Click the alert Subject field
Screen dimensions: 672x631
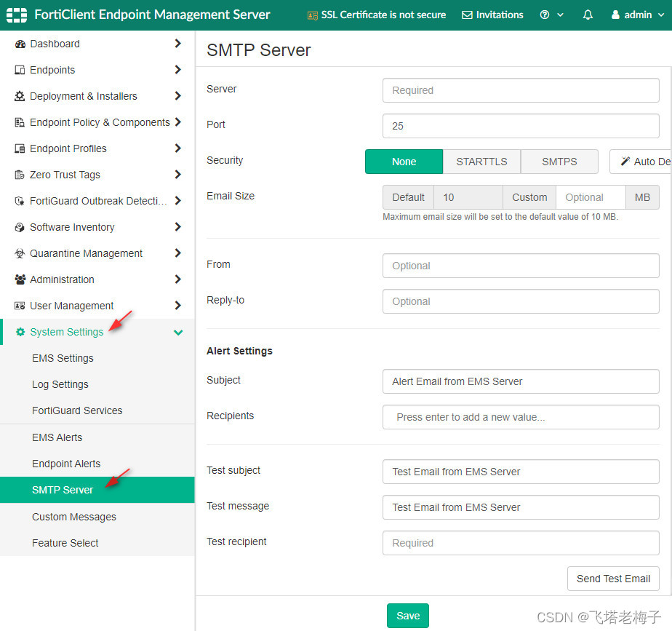521,381
